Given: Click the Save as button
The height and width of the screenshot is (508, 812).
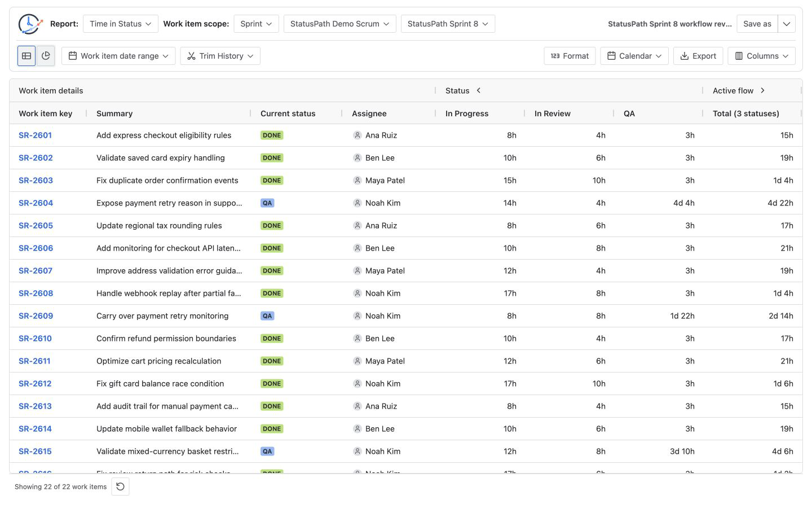Looking at the screenshot, I should (757, 24).
